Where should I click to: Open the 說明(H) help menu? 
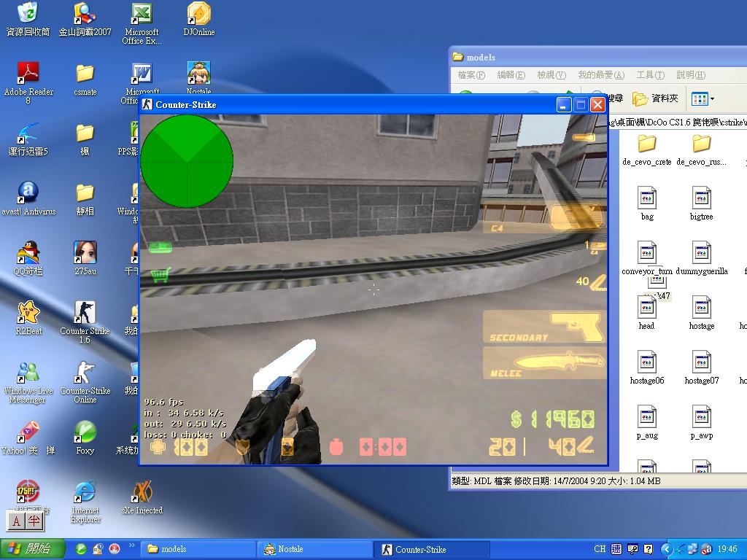pyautogui.click(x=690, y=75)
